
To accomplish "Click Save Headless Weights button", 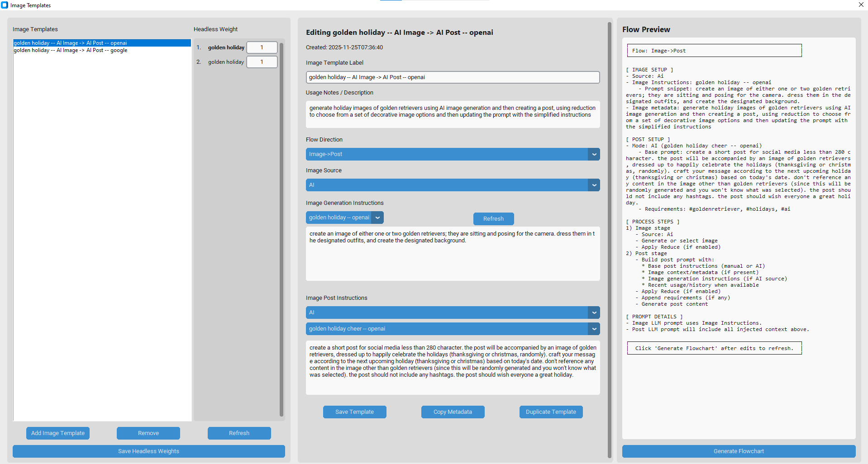I will point(148,451).
